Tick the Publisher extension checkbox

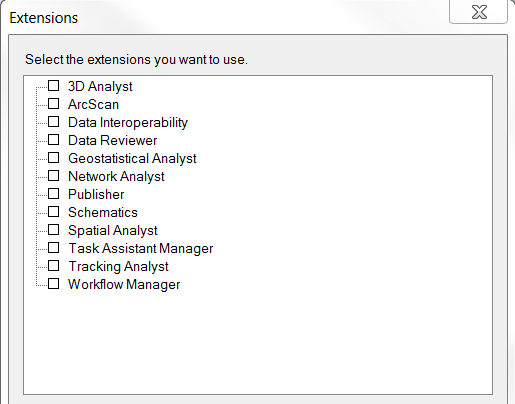(54, 194)
